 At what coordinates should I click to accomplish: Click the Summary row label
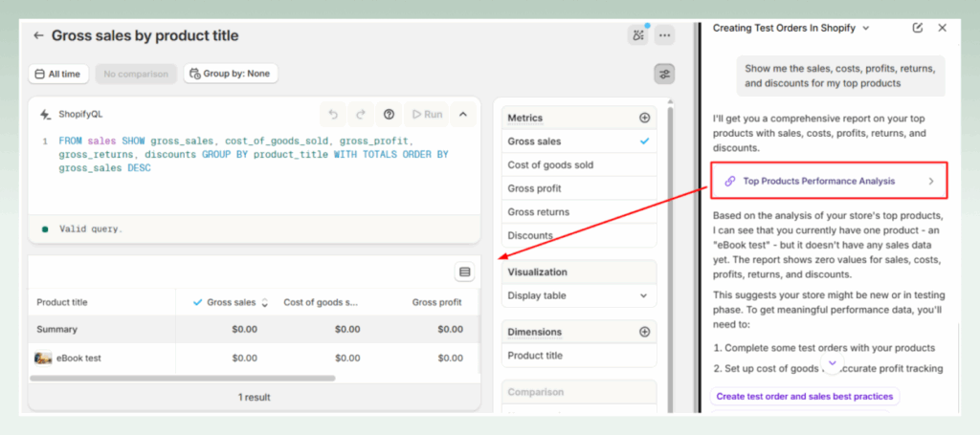[x=56, y=330]
